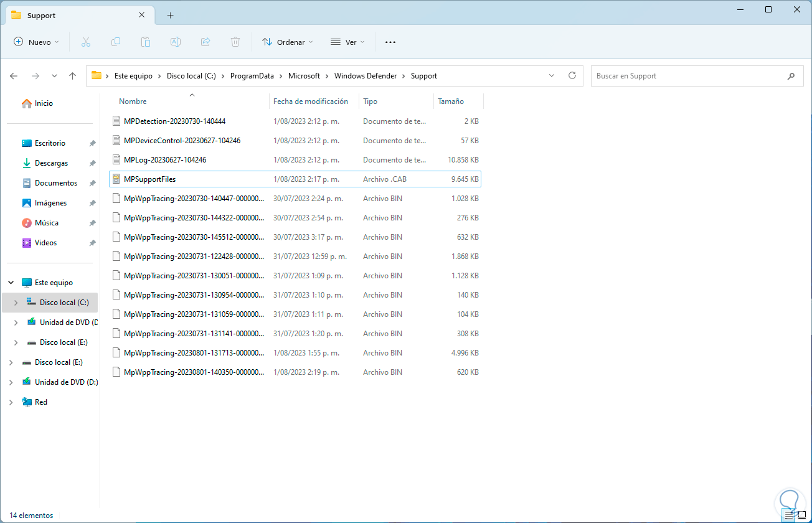Click the Delete trash icon
Viewport: 812px width, 523px height.
coord(235,42)
